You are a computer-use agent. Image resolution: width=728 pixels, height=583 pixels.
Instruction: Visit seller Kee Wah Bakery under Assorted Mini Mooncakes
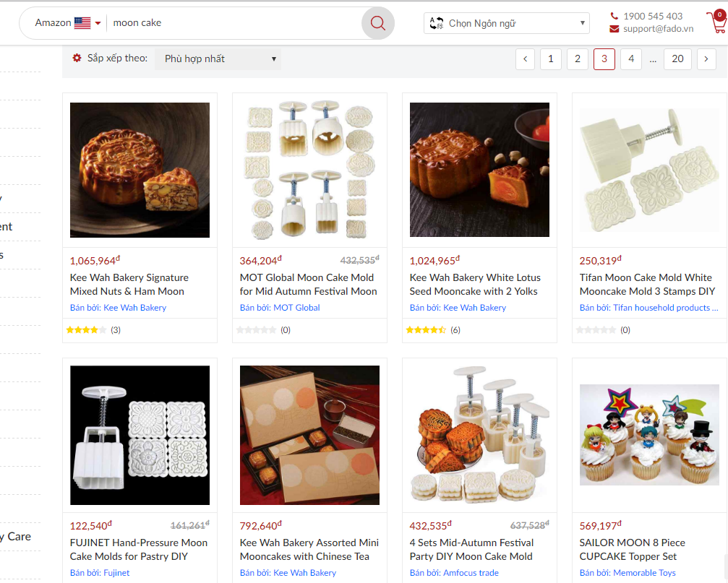click(x=288, y=573)
